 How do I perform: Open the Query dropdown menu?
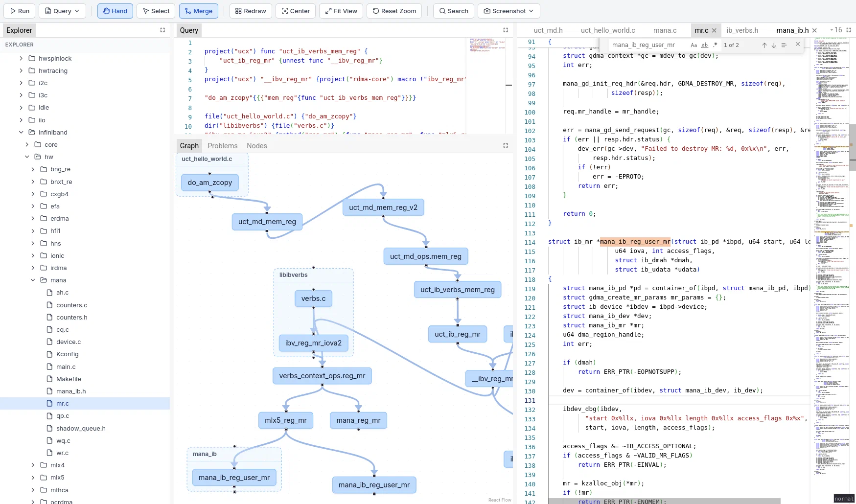(62, 11)
